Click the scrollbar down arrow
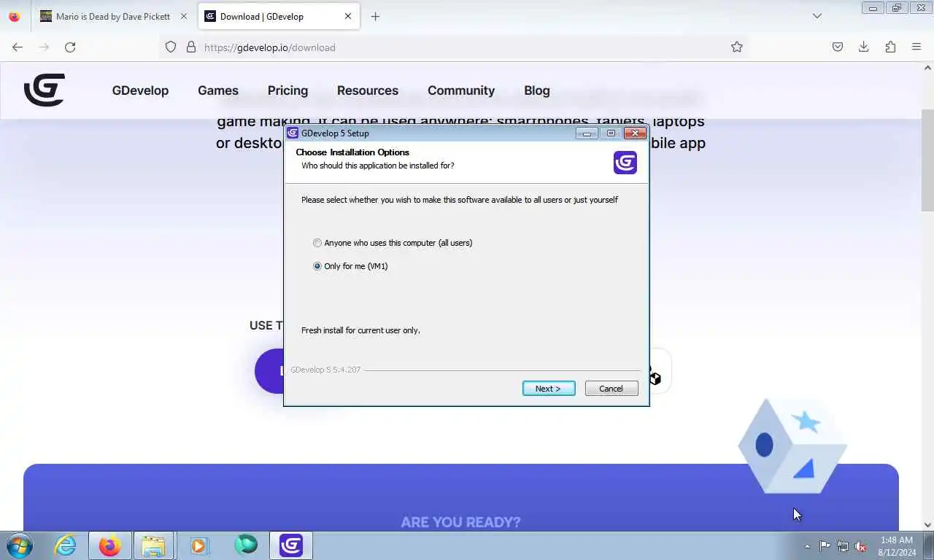This screenshot has height=560, width=934. [927, 524]
